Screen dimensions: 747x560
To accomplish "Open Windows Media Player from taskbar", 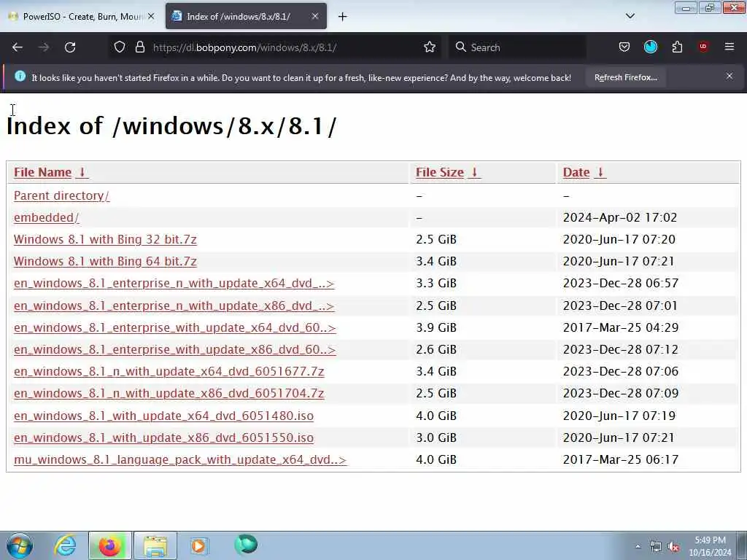I will (198, 545).
